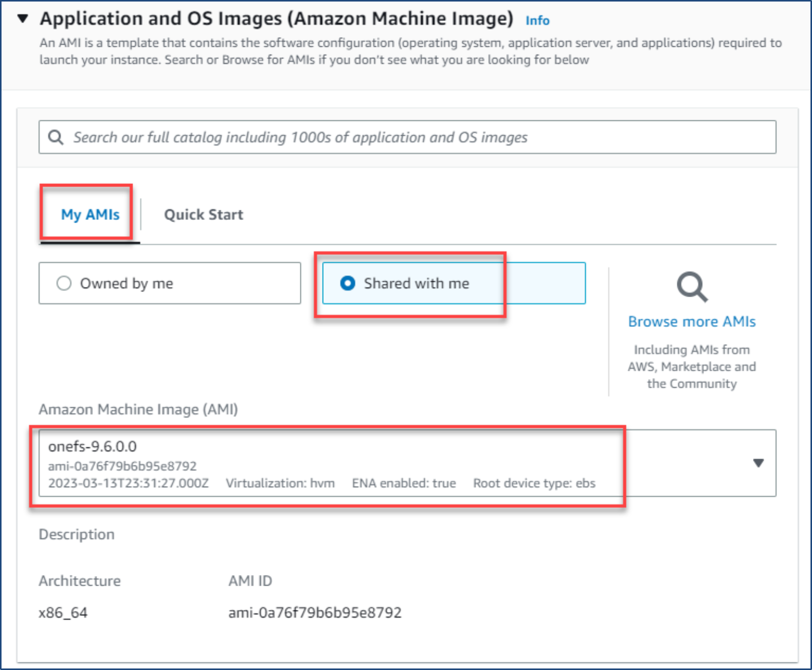Open the onefs-9.6.0.0 AMI dropdown
The width and height of the screenshot is (812, 670).
(x=407, y=463)
